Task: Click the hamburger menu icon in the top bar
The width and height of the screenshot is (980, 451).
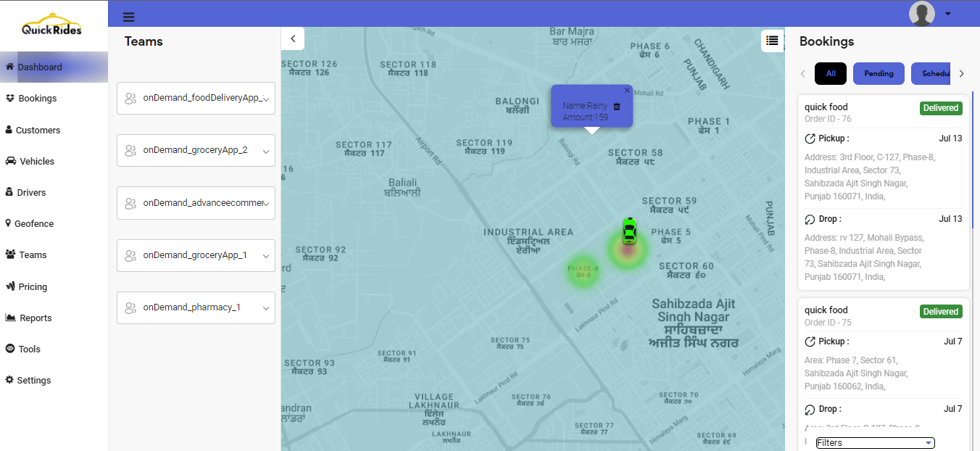Action: [x=128, y=15]
